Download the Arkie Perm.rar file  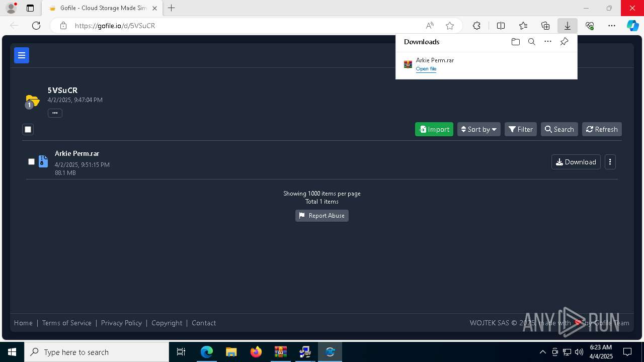point(576,162)
